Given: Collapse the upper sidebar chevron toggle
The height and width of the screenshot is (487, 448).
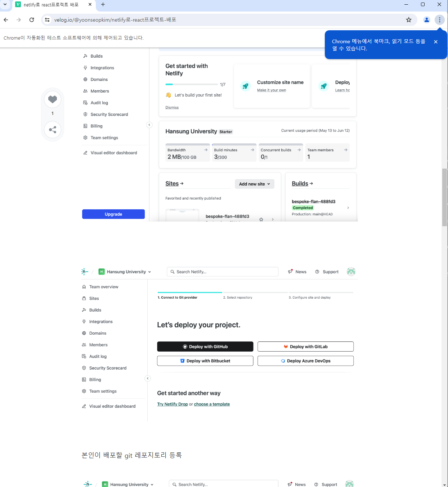Looking at the screenshot, I should (x=149, y=125).
